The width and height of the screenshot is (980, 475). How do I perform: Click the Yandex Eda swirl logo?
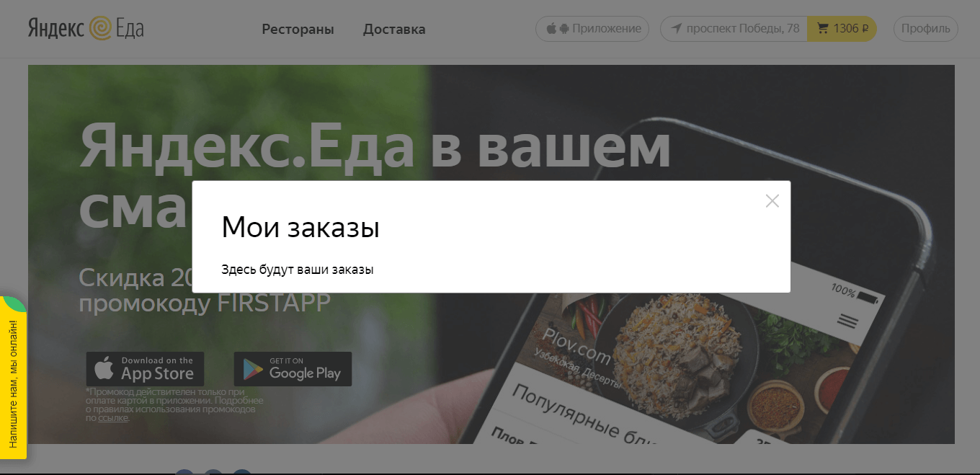coord(99,29)
